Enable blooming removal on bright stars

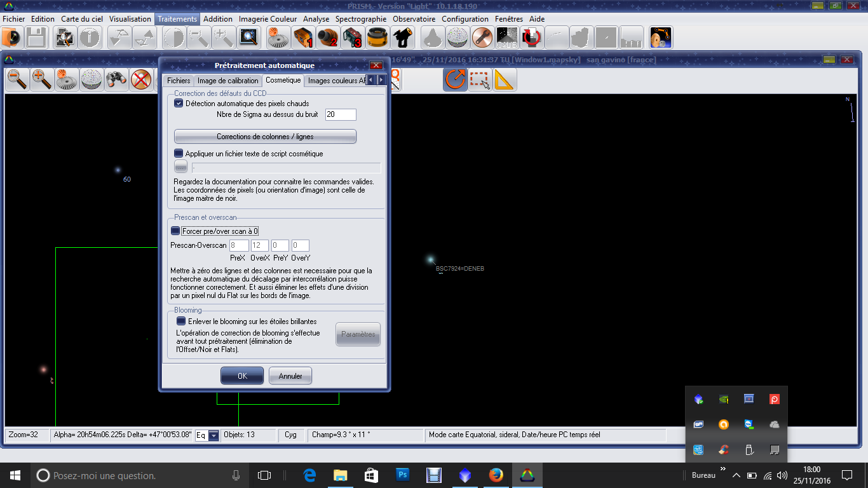point(181,322)
